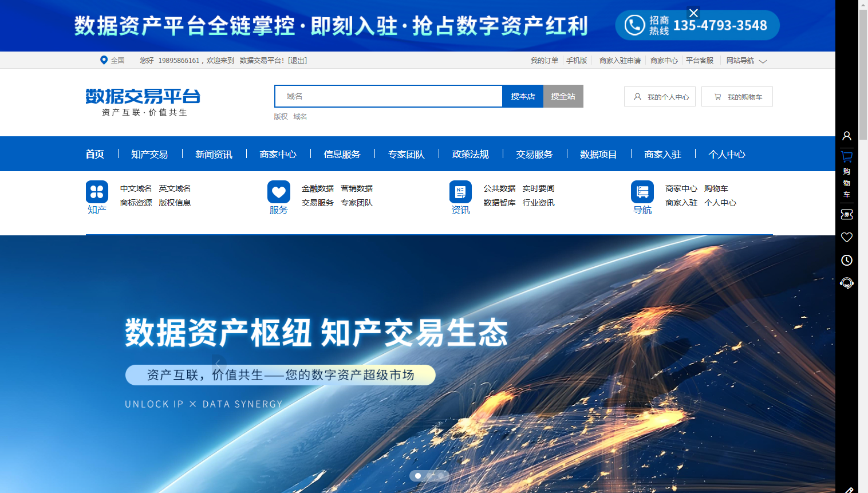Open the shopping cart in right sidebar
Image resolution: width=868 pixels, height=493 pixels.
pyautogui.click(x=847, y=175)
